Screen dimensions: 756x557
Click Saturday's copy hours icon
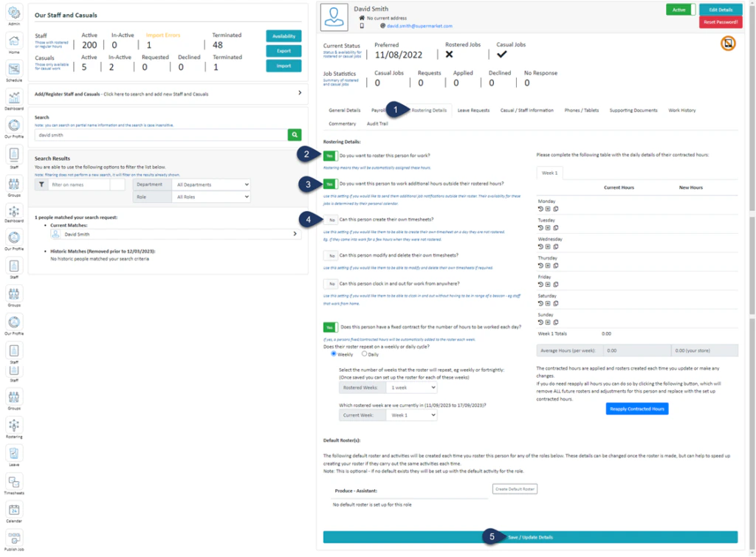coord(555,303)
